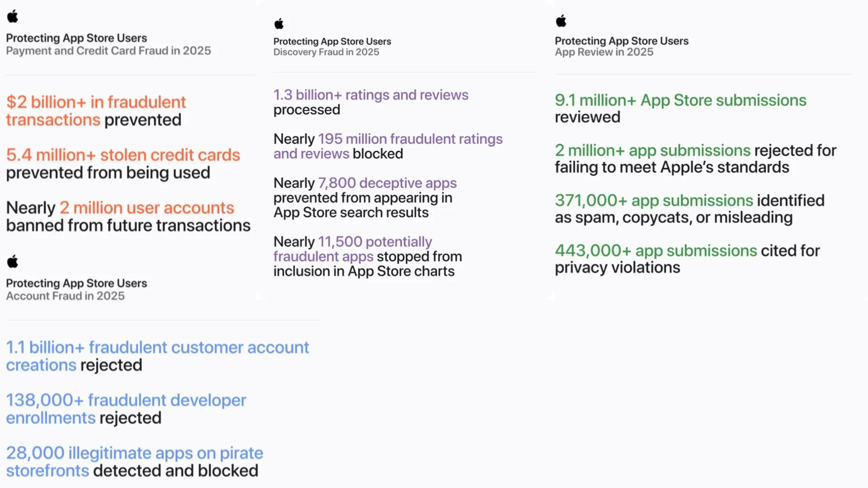The height and width of the screenshot is (488, 868).
Task: Click the $2 billion+ fraudulent transactions text
Action: pyautogui.click(x=96, y=111)
